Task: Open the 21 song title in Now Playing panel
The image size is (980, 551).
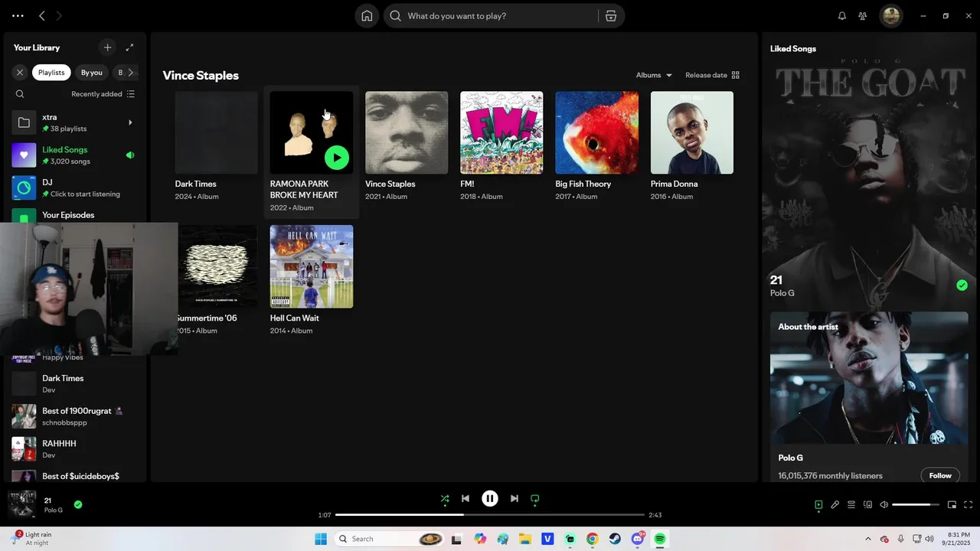Action: pyautogui.click(x=776, y=280)
